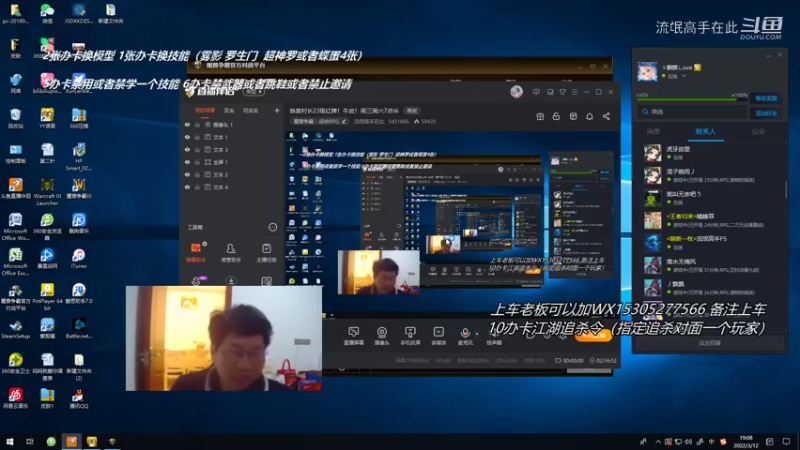Screen dimensions: 800x450
Task: Toggle visibility of the 文本 4 layer
Action: point(187,187)
